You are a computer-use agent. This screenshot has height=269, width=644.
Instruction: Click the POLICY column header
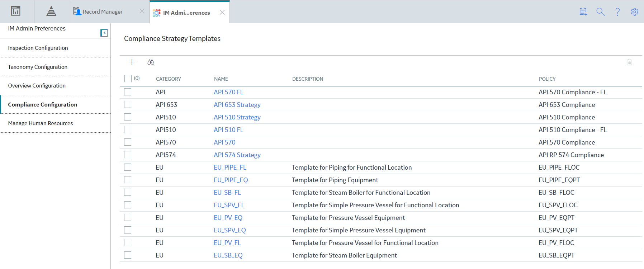coord(547,79)
